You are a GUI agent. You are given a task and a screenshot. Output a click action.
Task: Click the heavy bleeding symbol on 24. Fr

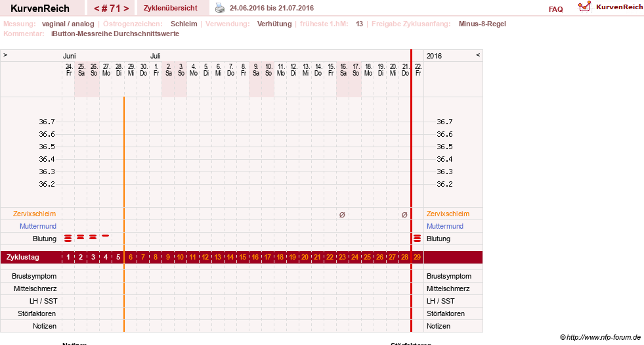point(68,238)
